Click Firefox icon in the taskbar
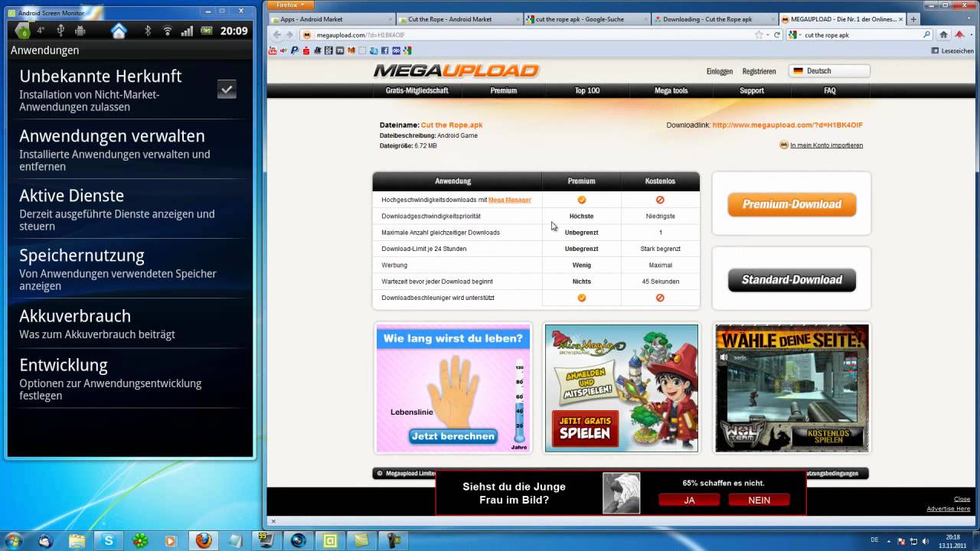 (204, 540)
